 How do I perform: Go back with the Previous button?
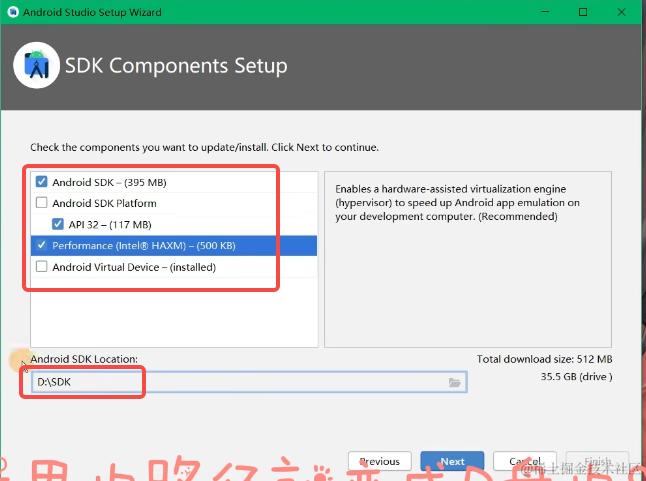[x=379, y=462]
